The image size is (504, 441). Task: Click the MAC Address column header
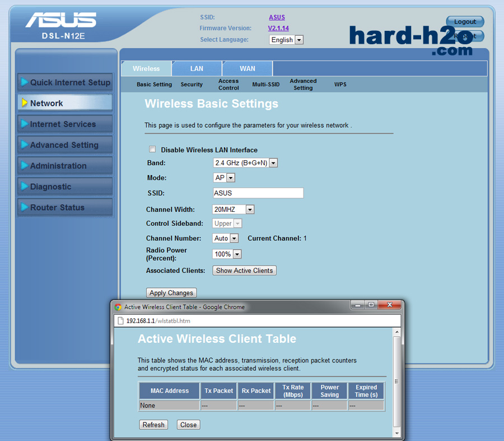(169, 391)
